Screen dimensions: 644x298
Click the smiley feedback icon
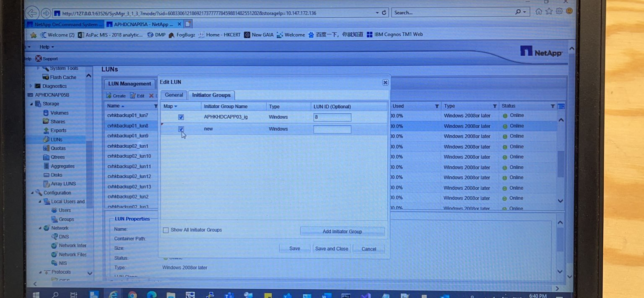569,11
